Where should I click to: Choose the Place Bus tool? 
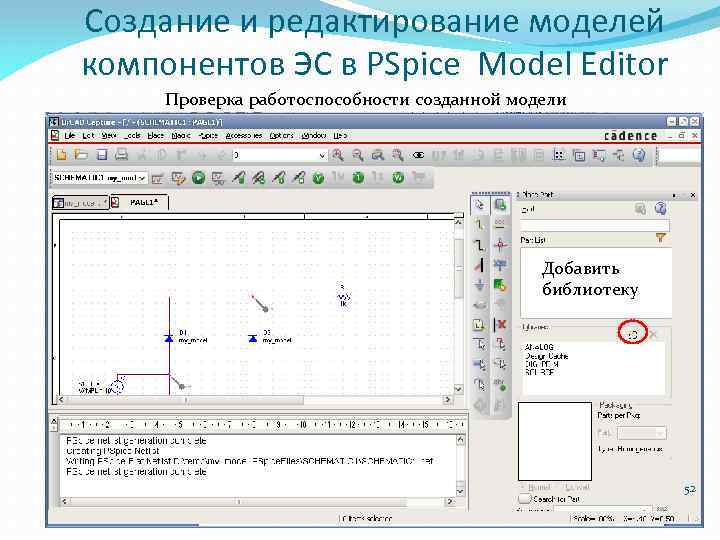point(479,245)
